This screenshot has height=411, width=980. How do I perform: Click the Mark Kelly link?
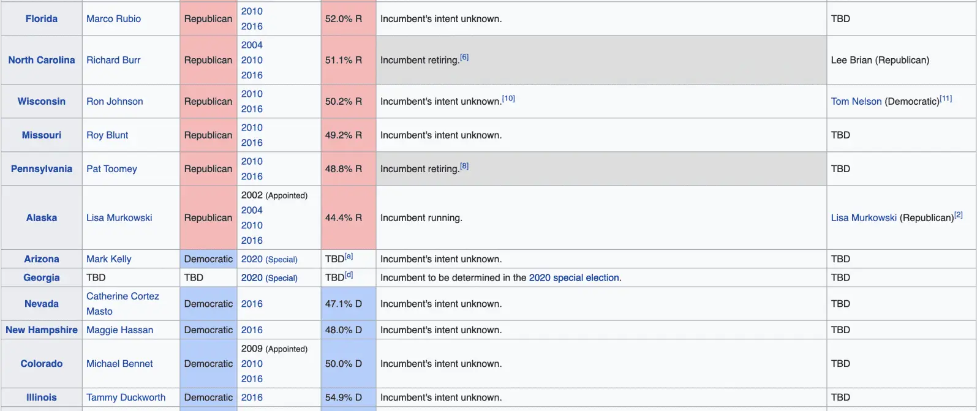pos(108,259)
